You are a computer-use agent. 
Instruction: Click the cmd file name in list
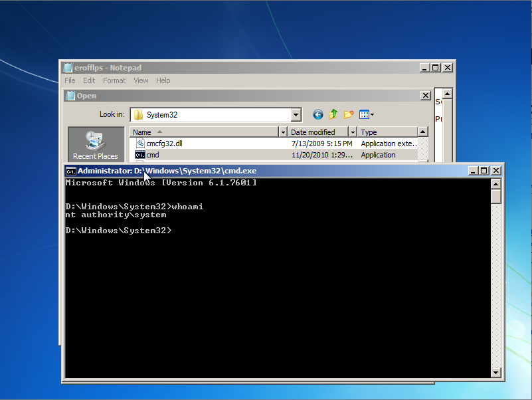click(x=153, y=155)
